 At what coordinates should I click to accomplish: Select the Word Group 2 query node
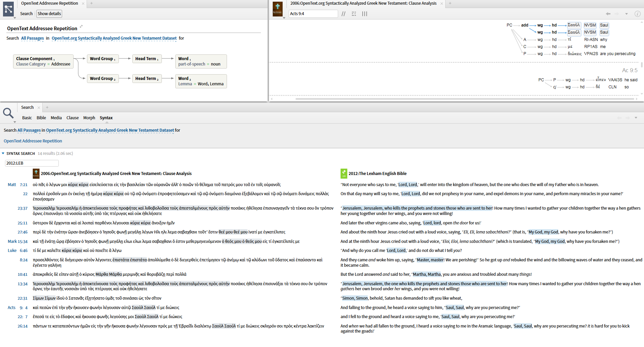coord(102,79)
